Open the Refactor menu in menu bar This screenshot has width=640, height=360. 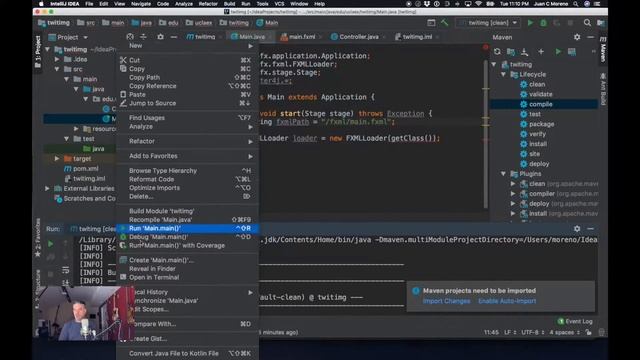(208, 4)
